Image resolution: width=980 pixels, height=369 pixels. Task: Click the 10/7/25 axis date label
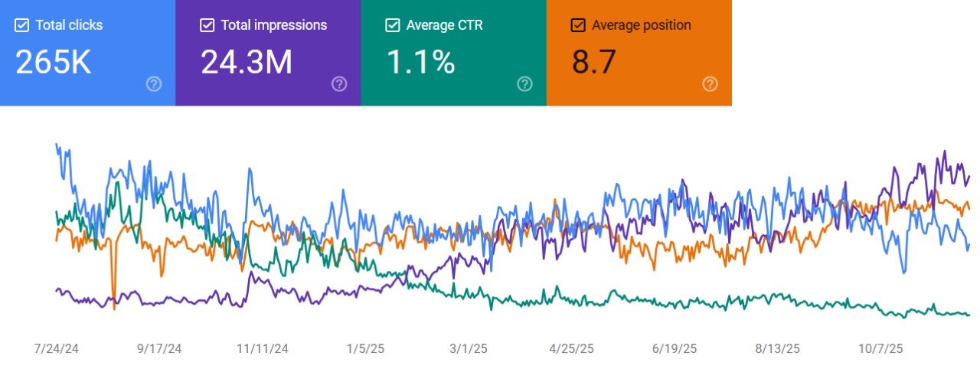(881, 349)
